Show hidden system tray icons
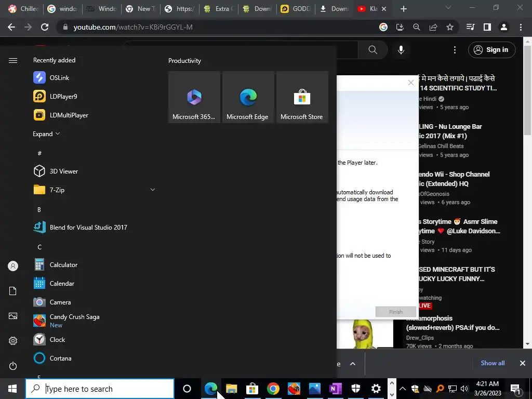532x399 pixels. click(x=403, y=389)
